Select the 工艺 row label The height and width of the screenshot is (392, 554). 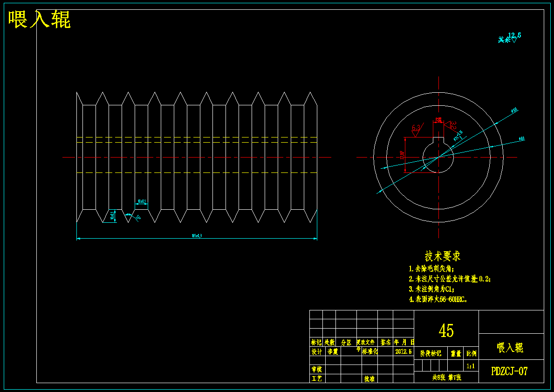(x=316, y=378)
